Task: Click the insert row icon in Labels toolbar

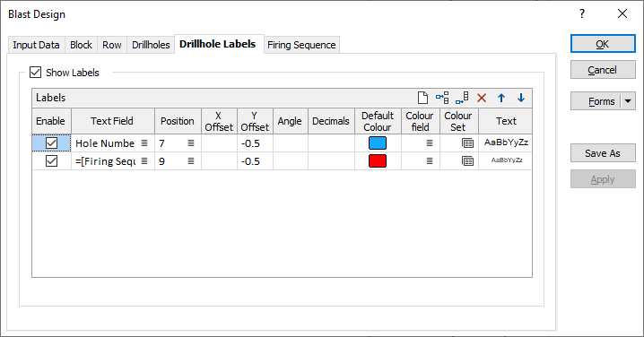Action: 442,98
